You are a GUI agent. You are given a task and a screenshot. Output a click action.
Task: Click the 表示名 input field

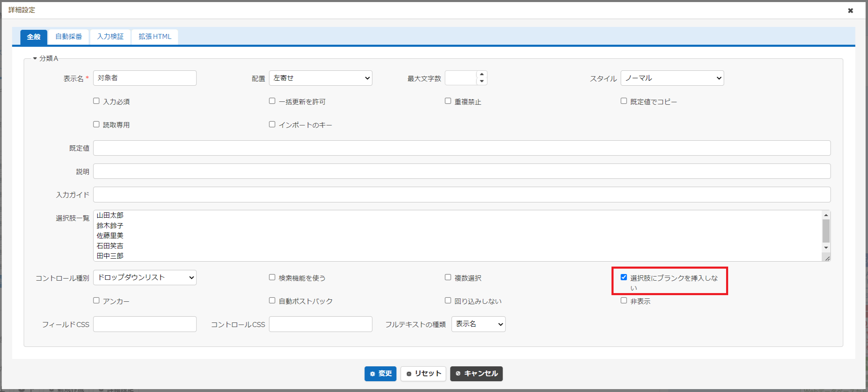(145, 78)
